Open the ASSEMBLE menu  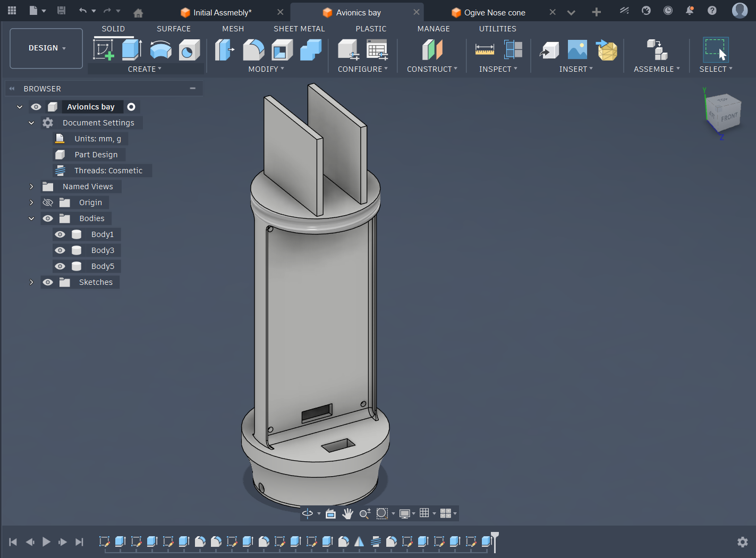656,69
